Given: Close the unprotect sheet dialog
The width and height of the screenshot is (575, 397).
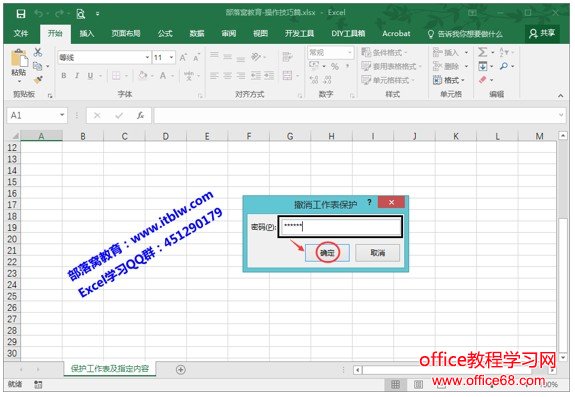Looking at the screenshot, I should tap(391, 202).
